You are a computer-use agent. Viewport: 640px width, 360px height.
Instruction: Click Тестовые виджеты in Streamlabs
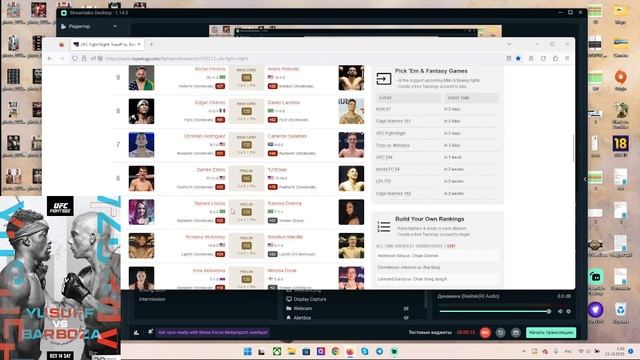430,333
